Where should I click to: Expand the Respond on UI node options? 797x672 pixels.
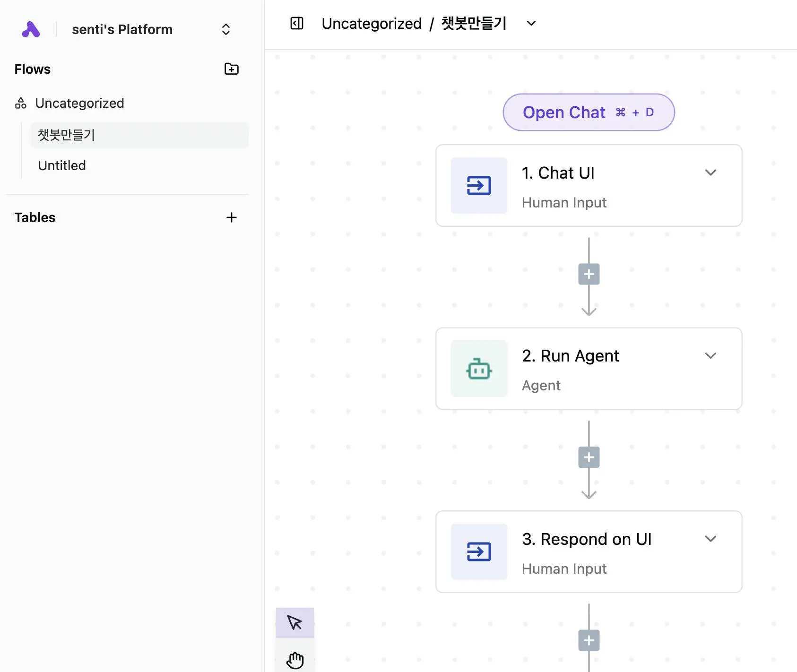coord(711,539)
